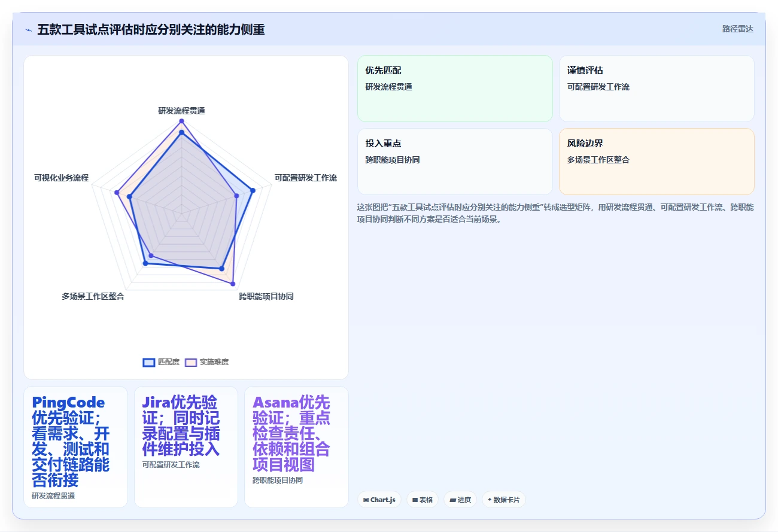Click 多场景工作区整合 text in 风险边界 card
This screenshot has width=778, height=532.
598,160
